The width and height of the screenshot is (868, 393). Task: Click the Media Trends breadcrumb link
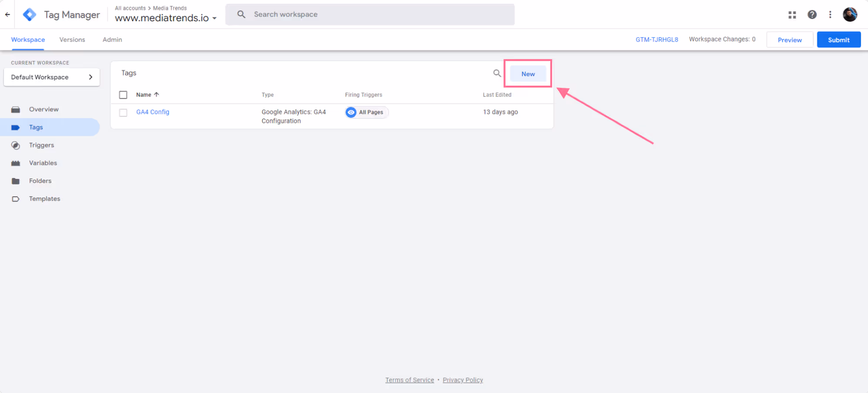tap(170, 8)
